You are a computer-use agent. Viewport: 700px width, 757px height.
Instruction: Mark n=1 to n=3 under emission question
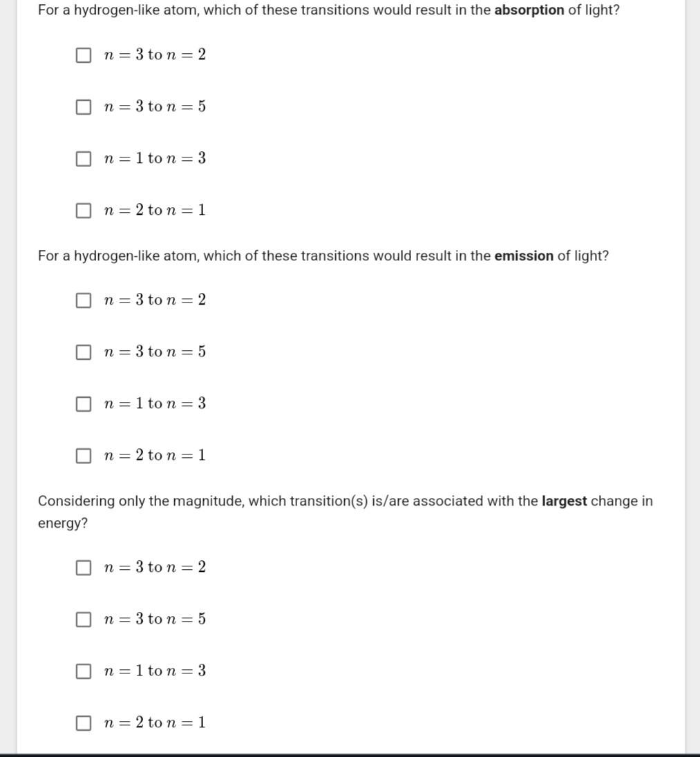(83, 403)
